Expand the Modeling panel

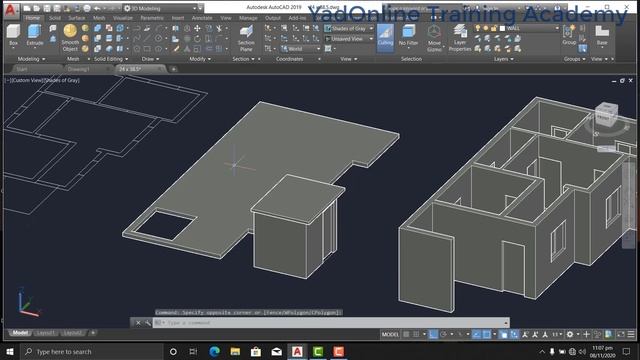pos(31,59)
